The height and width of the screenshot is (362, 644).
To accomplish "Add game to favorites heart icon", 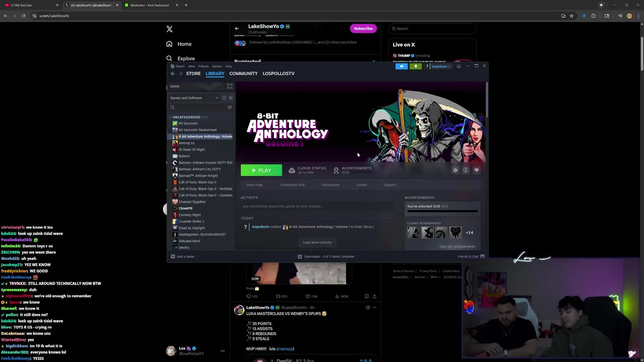I will [x=476, y=170].
